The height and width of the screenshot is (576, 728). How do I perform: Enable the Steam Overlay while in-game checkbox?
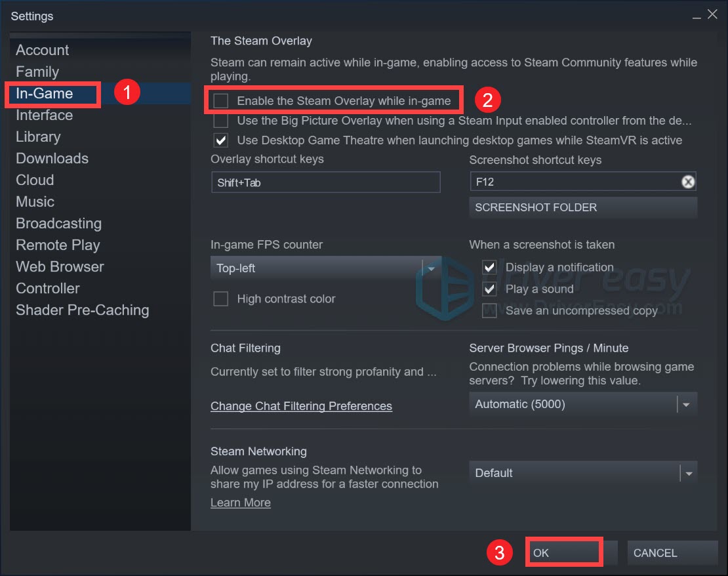pos(222,101)
